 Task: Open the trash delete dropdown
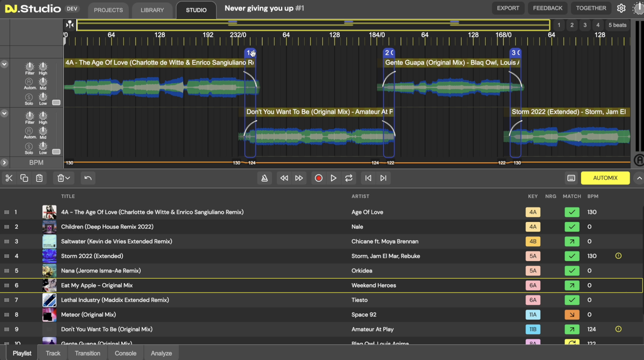64,178
